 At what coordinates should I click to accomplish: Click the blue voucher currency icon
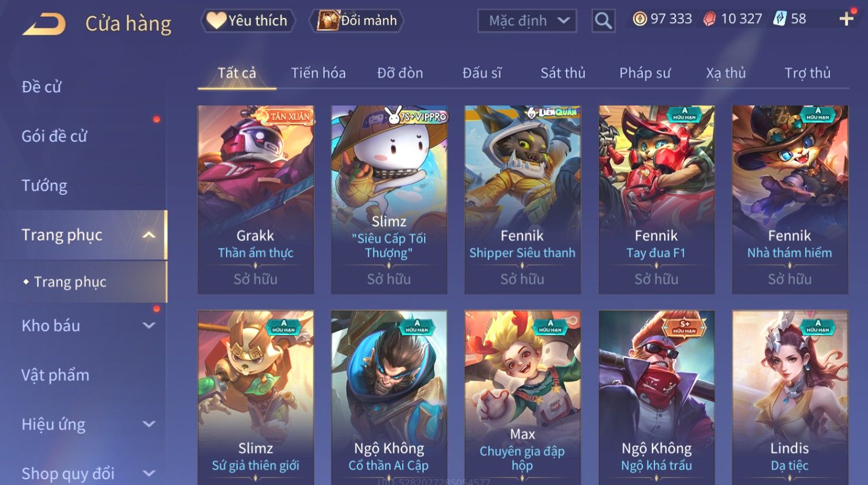coord(780,18)
